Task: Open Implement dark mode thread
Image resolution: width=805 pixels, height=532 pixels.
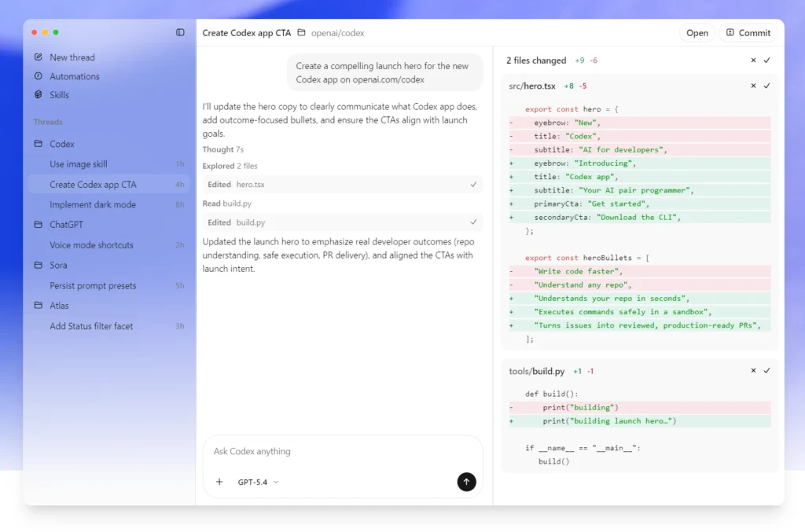Action: point(108,204)
